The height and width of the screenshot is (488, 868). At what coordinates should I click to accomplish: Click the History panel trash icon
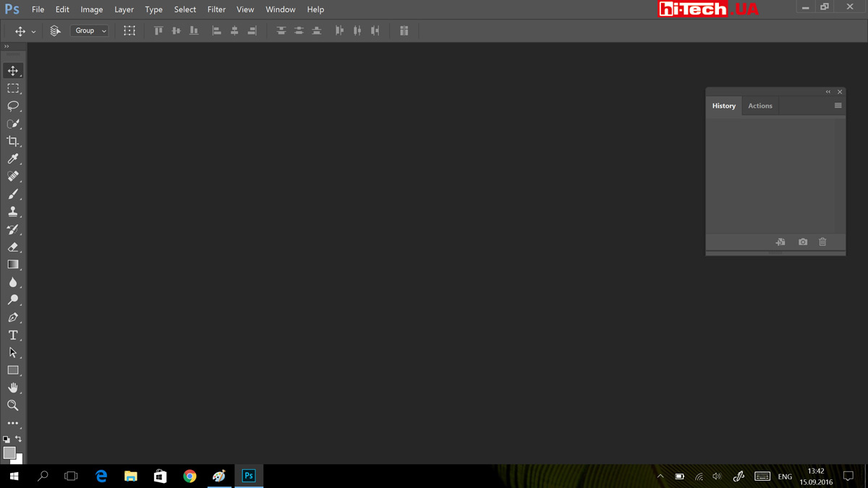coord(822,242)
